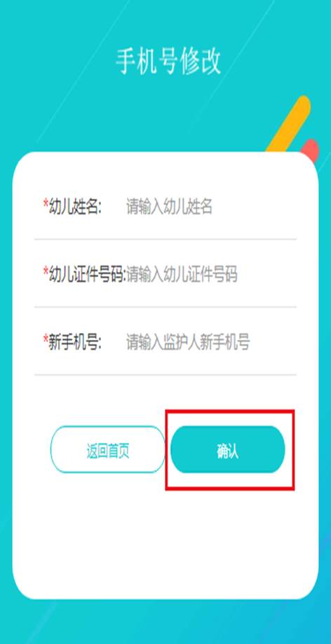Click the divider line under 新手机号 row
Viewport: 331px width, 644px height.
(x=165, y=375)
